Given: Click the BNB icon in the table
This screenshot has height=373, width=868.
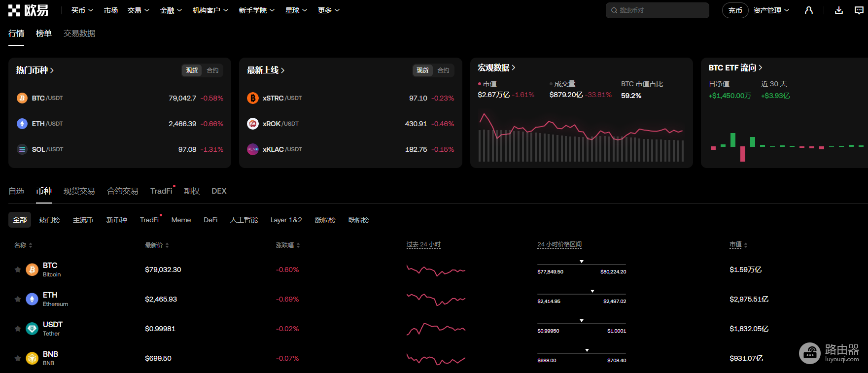Looking at the screenshot, I should click(32, 358).
